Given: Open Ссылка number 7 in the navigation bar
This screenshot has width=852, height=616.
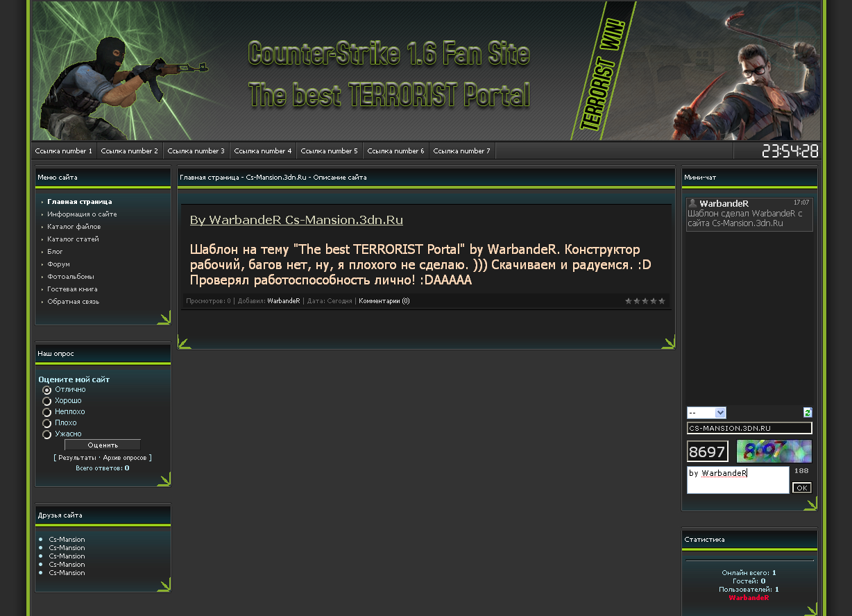Looking at the screenshot, I should [462, 151].
